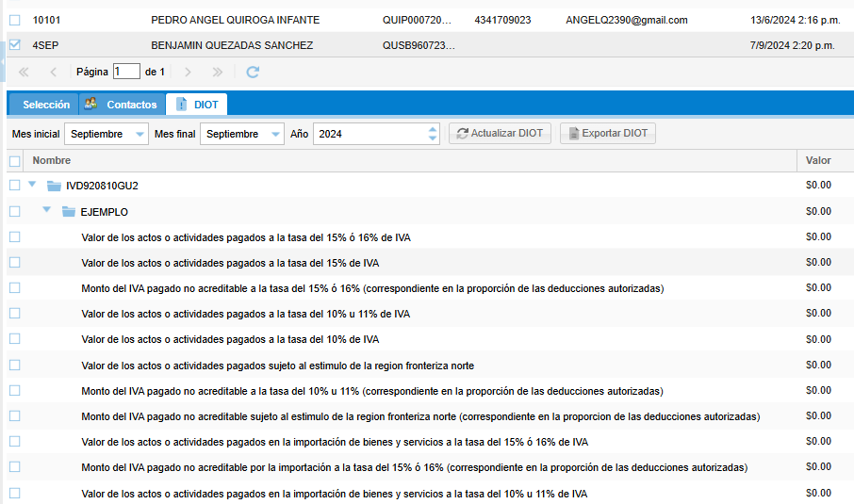Click the Exportar DIOT button
The image size is (854, 504).
tap(607, 134)
